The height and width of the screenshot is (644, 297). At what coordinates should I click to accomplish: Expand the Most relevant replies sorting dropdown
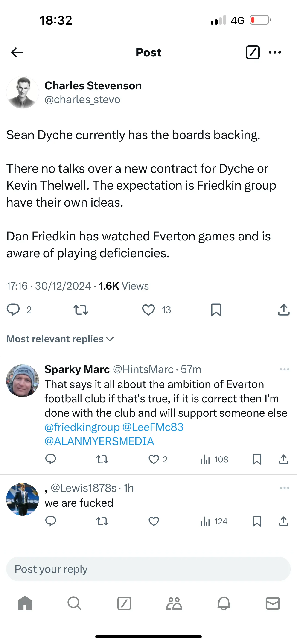(x=60, y=339)
